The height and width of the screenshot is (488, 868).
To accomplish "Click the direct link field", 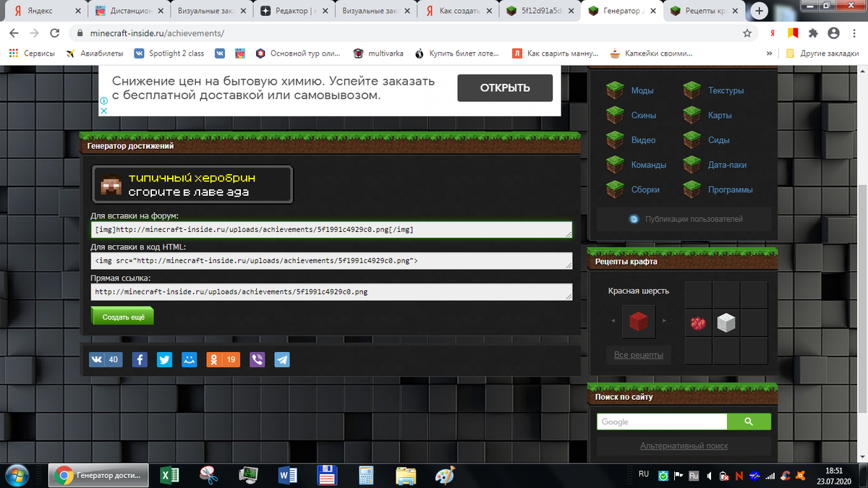I will [x=331, y=291].
